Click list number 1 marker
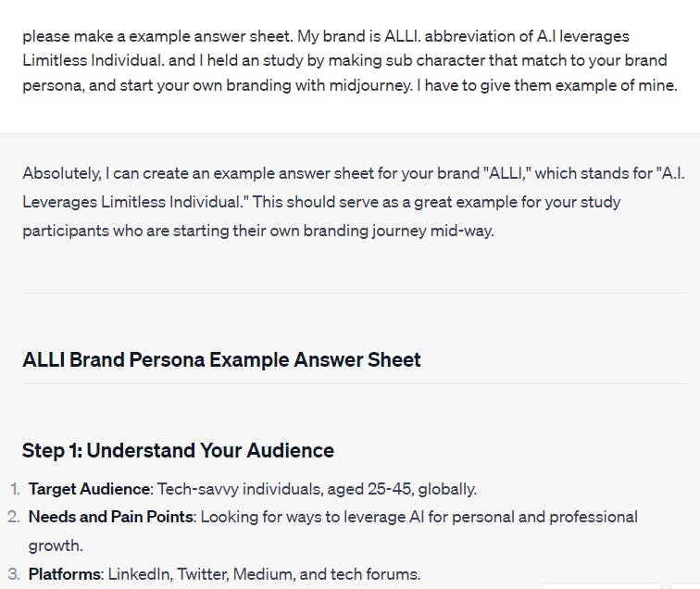 [x=15, y=489]
